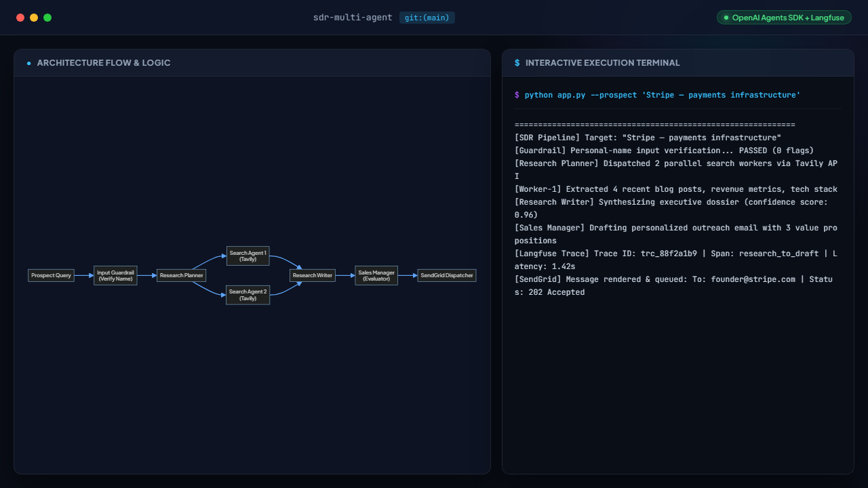
Task: Click the Langfuse Trace ID log line
Action: [x=677, y=260]
